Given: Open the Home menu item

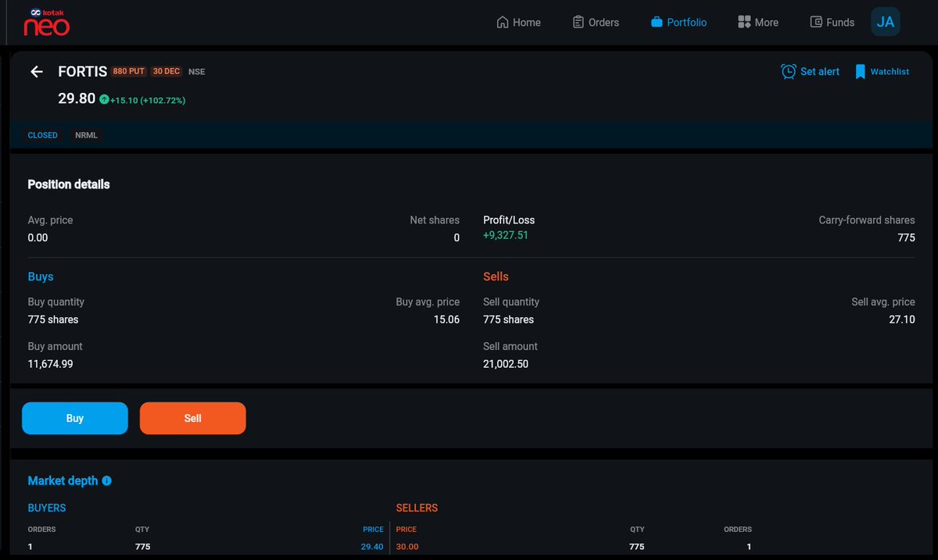Looking at the screenshot, I should [518, 23].
